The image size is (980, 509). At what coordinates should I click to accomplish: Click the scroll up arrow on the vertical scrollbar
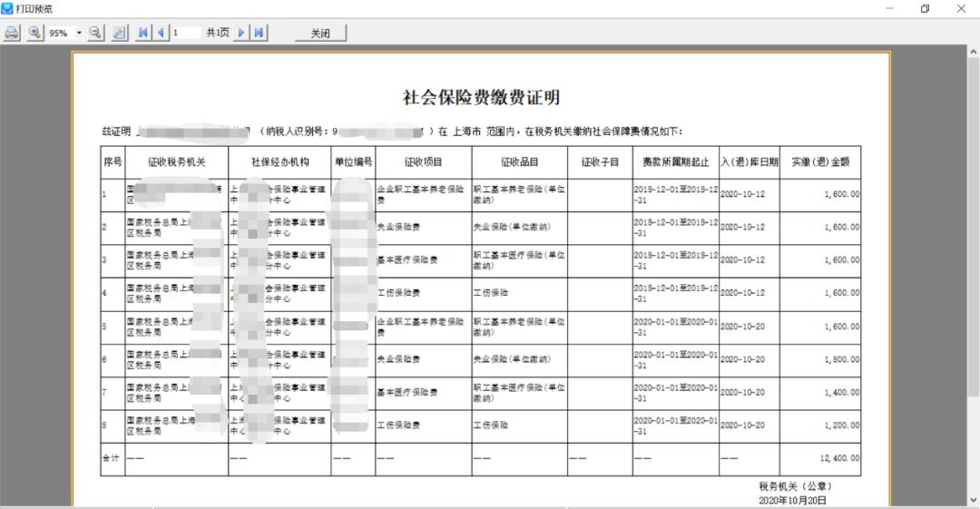pos(973,52)
